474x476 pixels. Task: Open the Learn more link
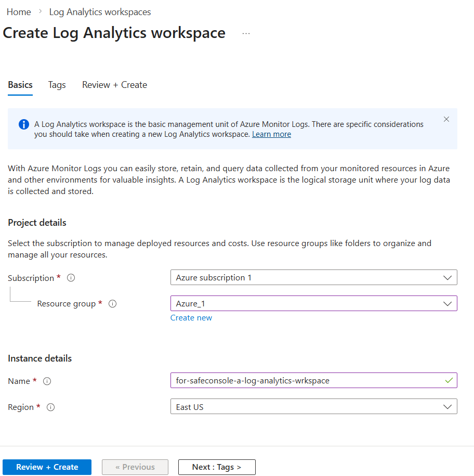click(x=271, y=134)
